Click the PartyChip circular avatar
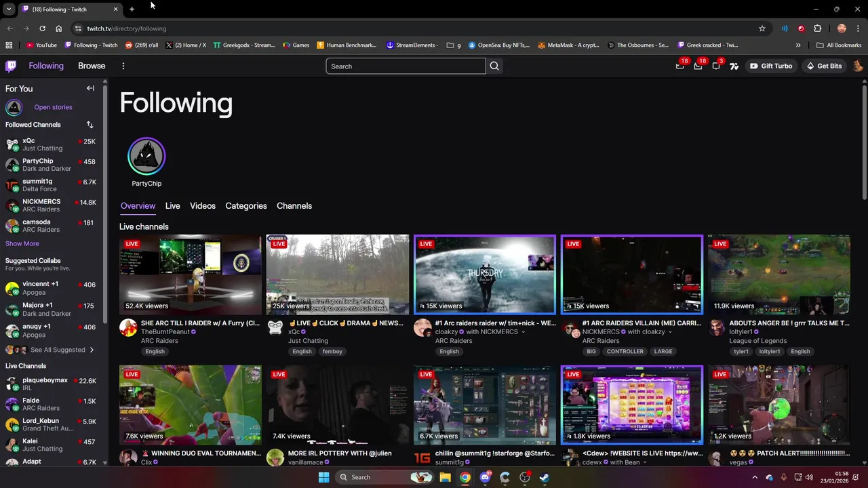Viewport: 868px width, 488px height. (x=146, y=157)
